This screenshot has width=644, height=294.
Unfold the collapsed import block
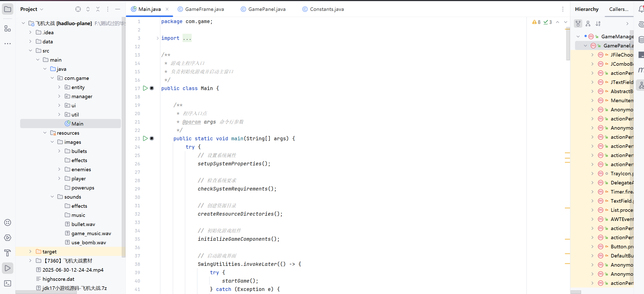tap(157, 38)
